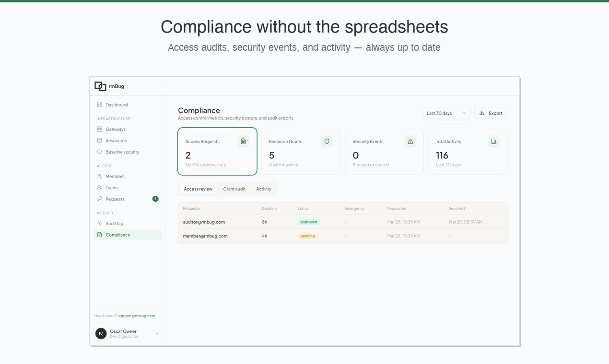This screenshot has height=364, width=609.
Task: Click the Access Requests card document icon
Action: pos(243,141)
